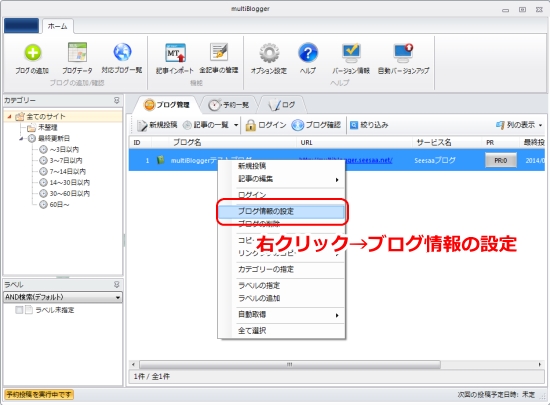Expand the 列の表示 dropdown

(519, 125)
